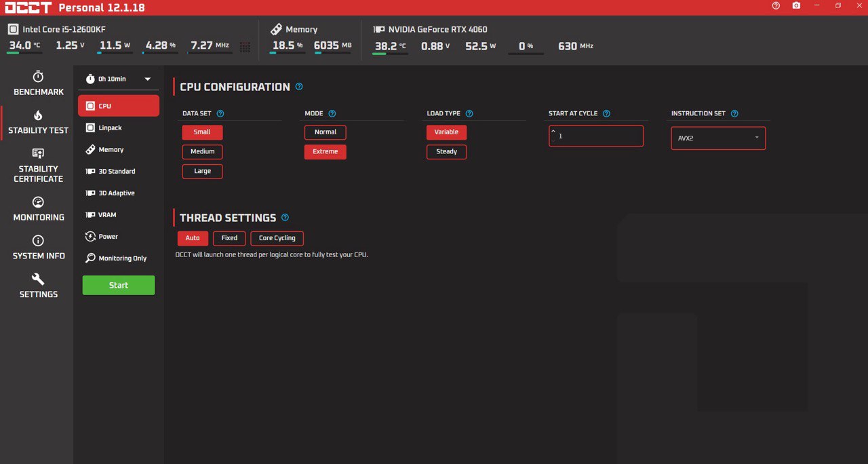The height and width of the screenshot is (464, 868).
Task: Open help for Data Set
Action: pos(220,114)
